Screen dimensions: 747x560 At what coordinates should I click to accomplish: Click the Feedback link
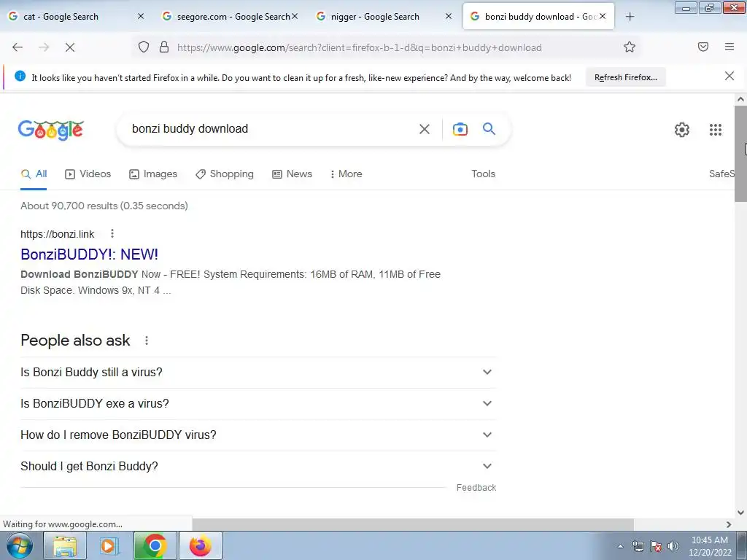click(476, 488)
